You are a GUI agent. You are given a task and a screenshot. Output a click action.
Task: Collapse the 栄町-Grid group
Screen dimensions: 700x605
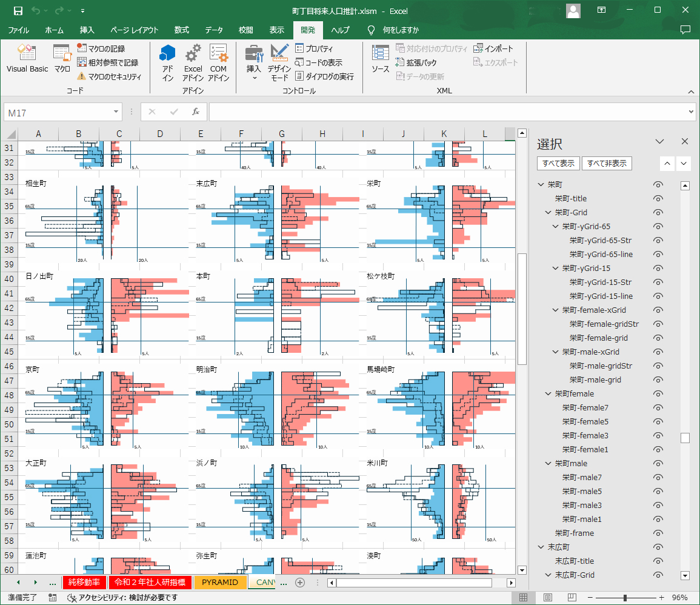[549, 212]
